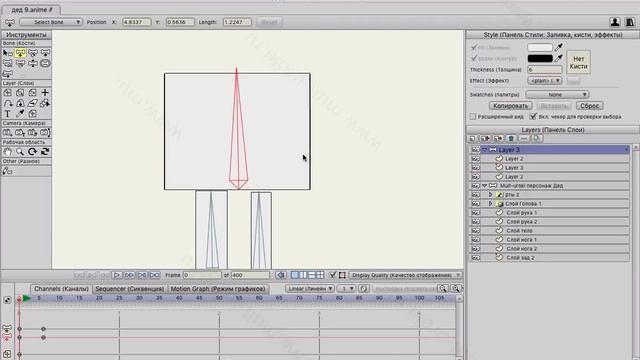
Task: Play the animation
Action: click(x=116, y=275)
